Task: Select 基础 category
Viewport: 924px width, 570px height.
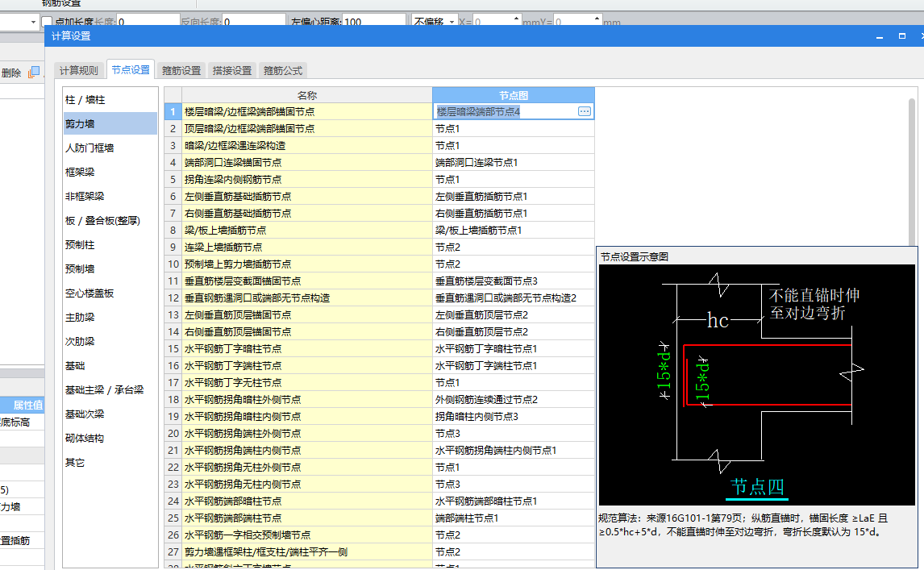Action: (110, 365)
